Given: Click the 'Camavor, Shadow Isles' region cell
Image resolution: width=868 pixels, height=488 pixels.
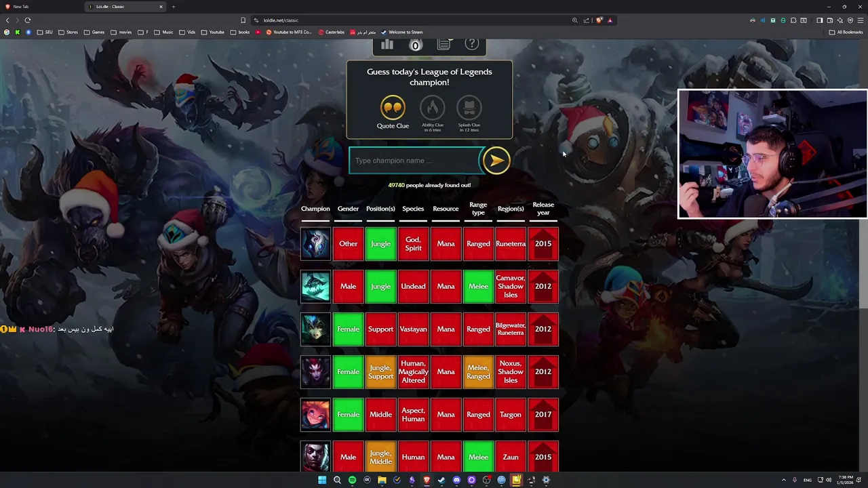Looking at the screenshot, I should click(511, 287).
